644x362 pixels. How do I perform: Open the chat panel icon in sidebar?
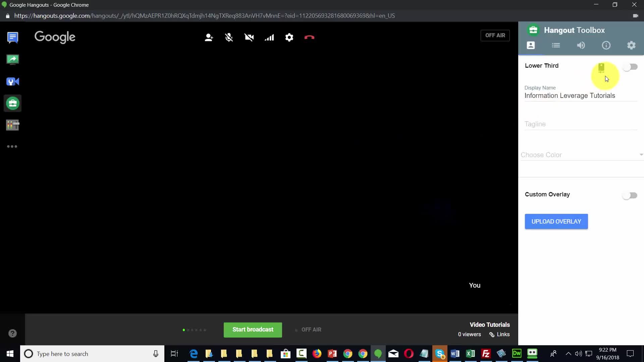pyautogui.click(x=13, y=38)
